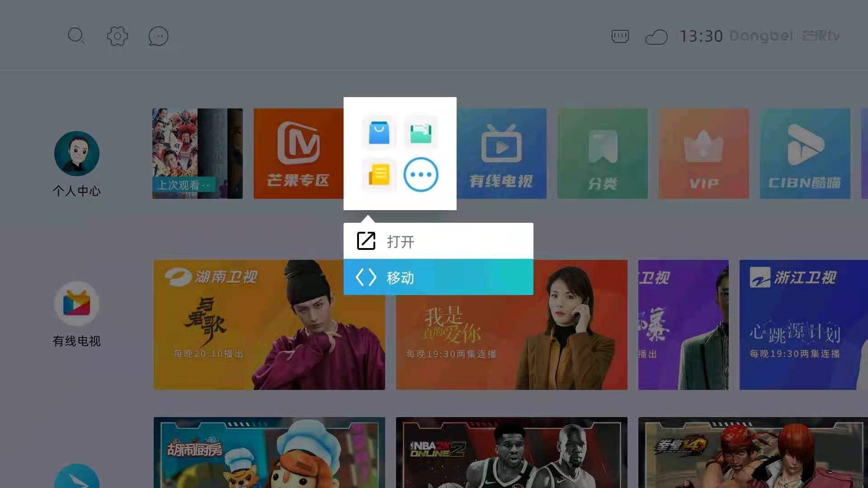868x488 pixels.
Task: Open the settings gear icon
Action: coord(118,36)
